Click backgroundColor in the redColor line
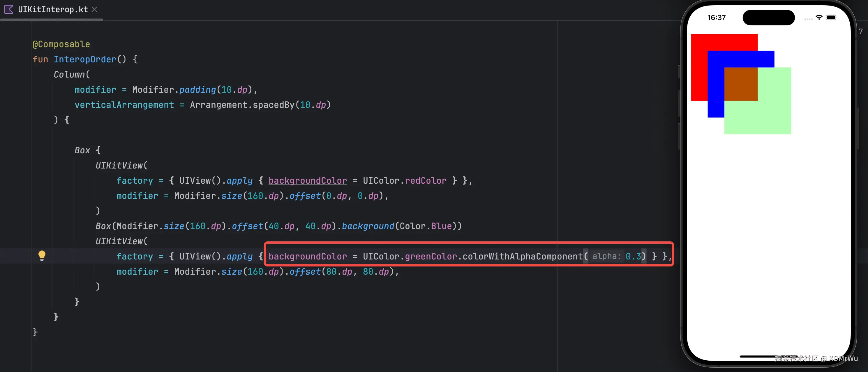Screen dimensions: 868x372 pyautogui.click(x=307, y=181)
